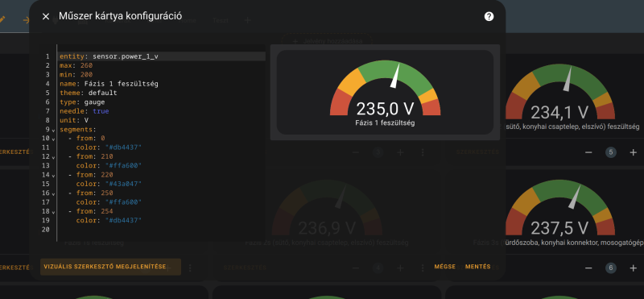Viewport: 644px width, 299px height.
Task: Click the 'min: 200' line in editor
Action: point(76,74)
